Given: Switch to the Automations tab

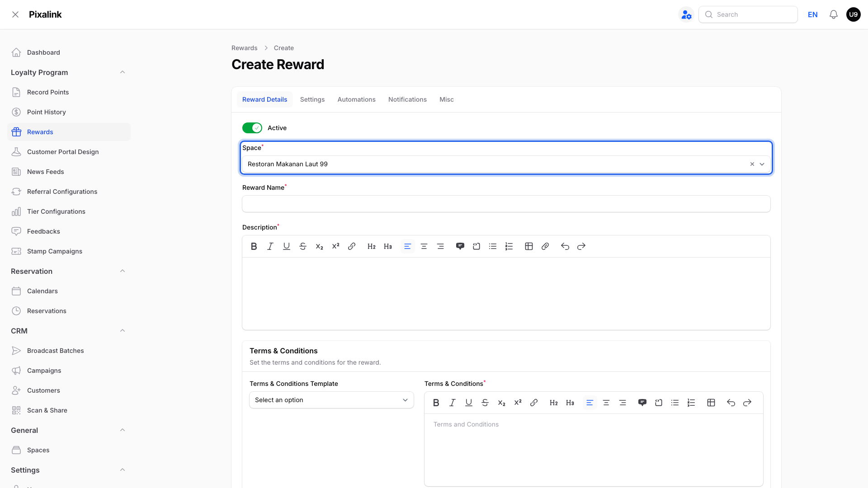Looking at the screenshot, I should [x=356, y=99].
